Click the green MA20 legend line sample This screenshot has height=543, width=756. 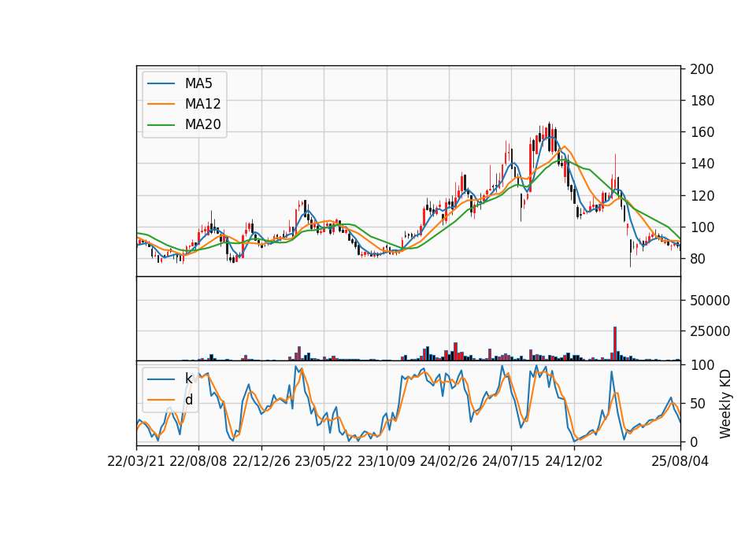(x=161, y=124)
